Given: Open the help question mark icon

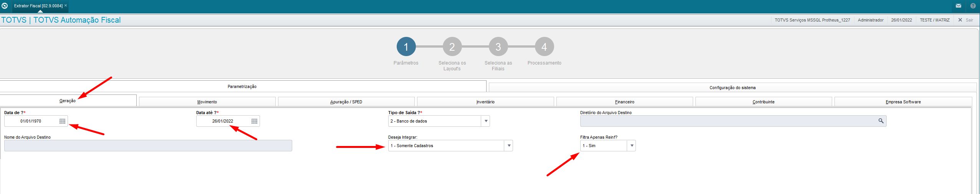Looking at the screenshot, I should [973, 6].
